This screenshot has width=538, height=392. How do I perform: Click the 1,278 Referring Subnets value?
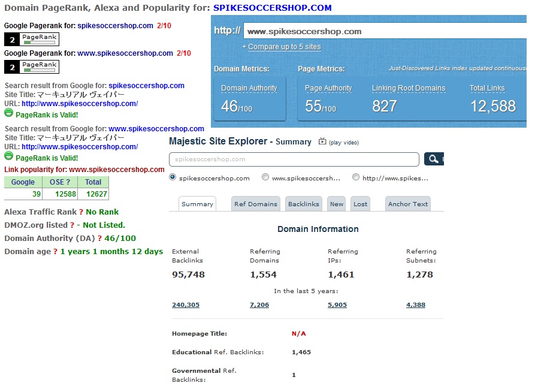click(x=419, y=275)
